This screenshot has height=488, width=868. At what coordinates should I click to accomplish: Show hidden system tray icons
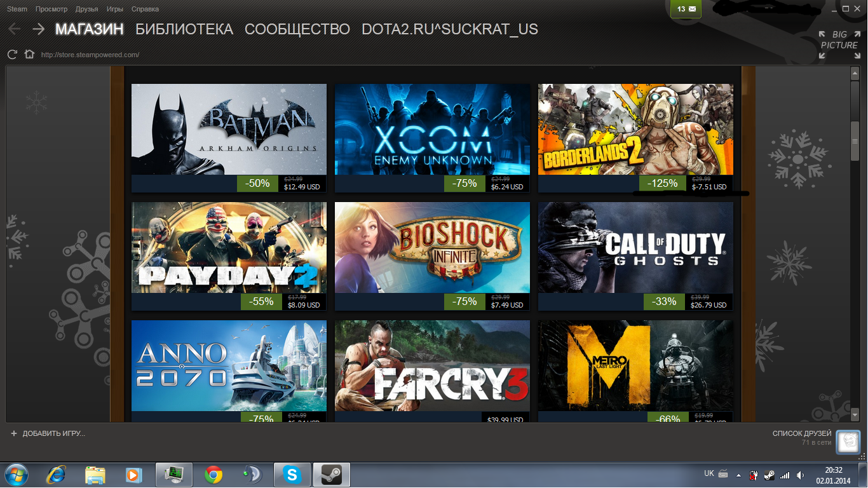pos(738,475)
